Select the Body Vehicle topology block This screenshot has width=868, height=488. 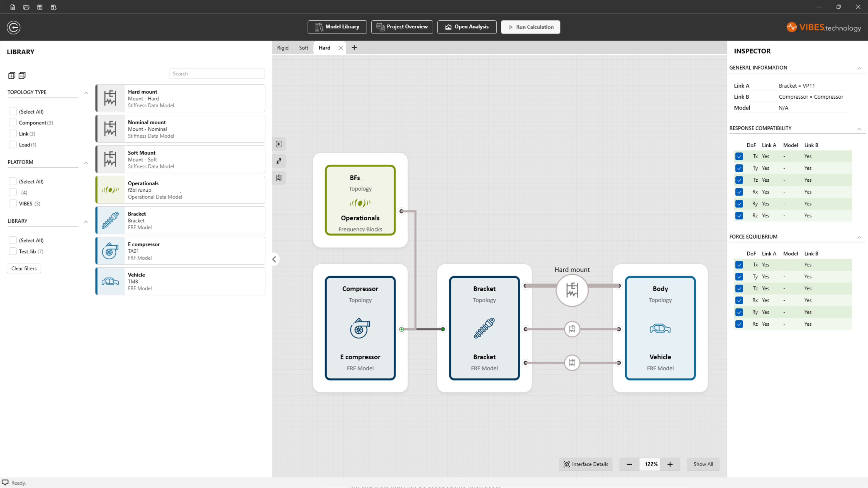point(660,328)
